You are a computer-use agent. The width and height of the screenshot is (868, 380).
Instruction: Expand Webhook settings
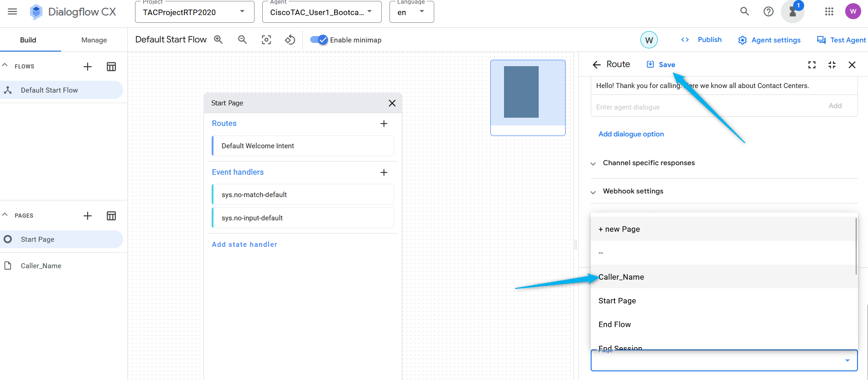point(633,191)
